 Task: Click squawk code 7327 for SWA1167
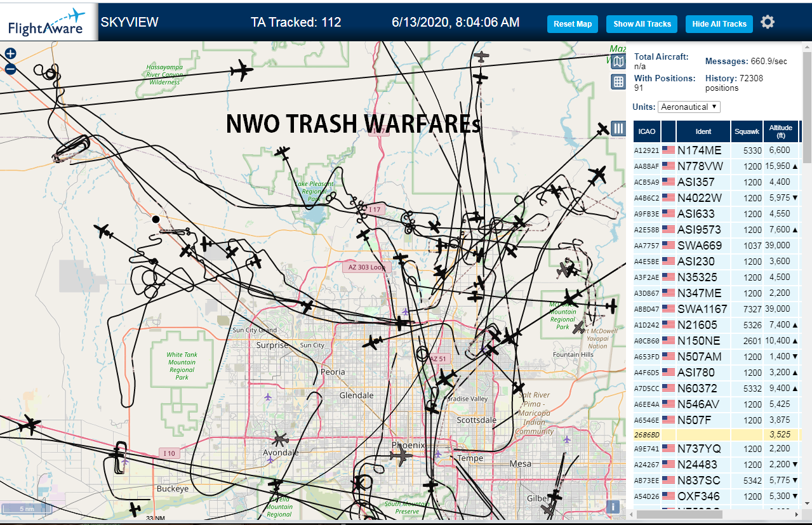pos(752,309)
